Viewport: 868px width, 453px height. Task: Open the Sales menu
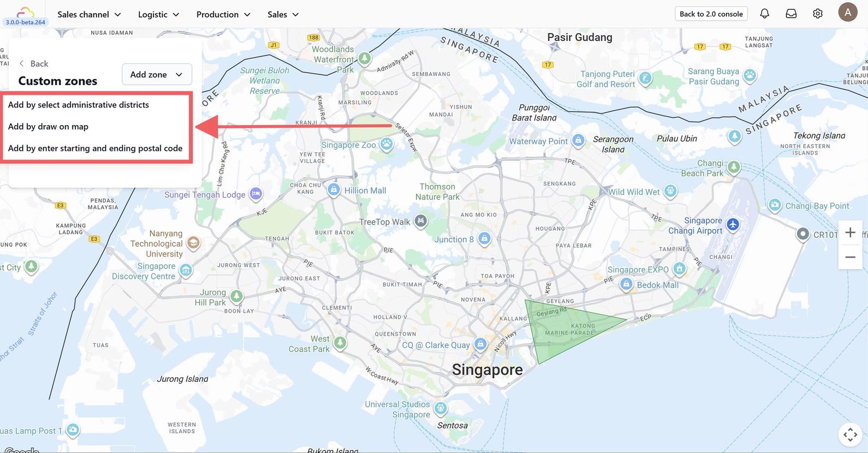point(283,14)
